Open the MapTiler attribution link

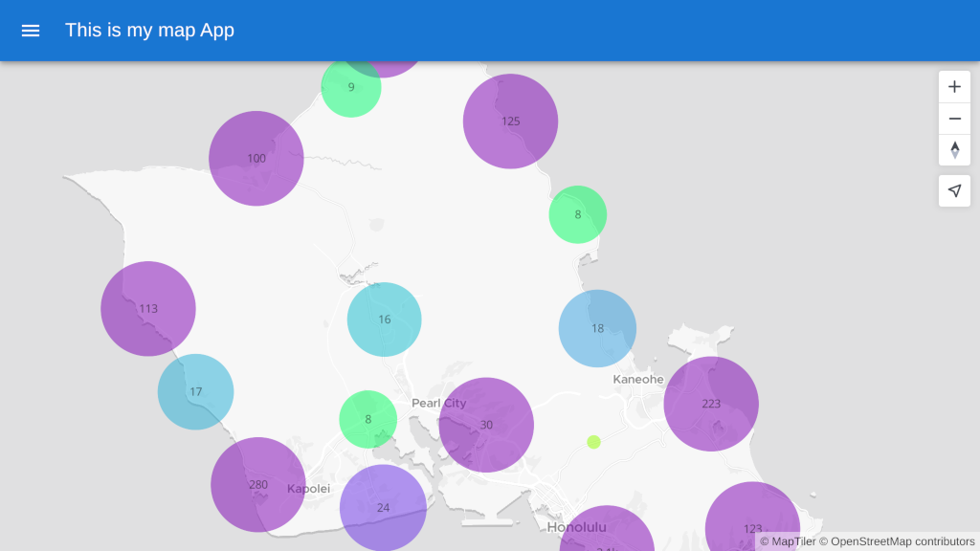[x=788, y=541]
